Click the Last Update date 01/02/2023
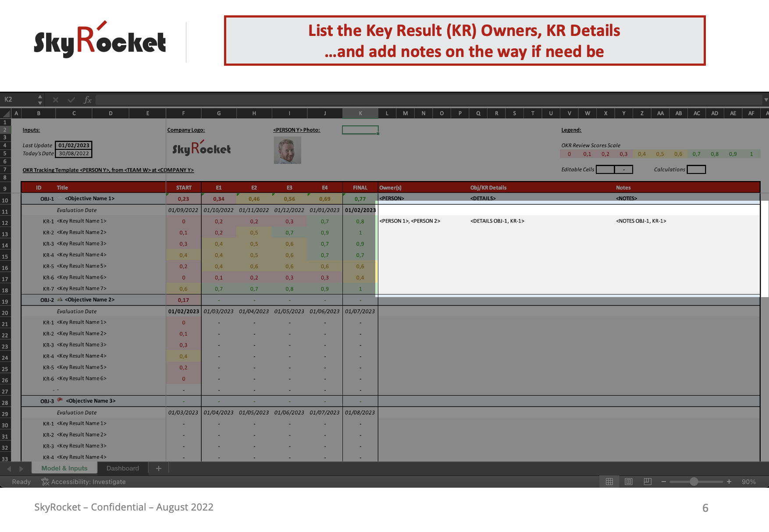The image size is (769, 532). point(74,145)
